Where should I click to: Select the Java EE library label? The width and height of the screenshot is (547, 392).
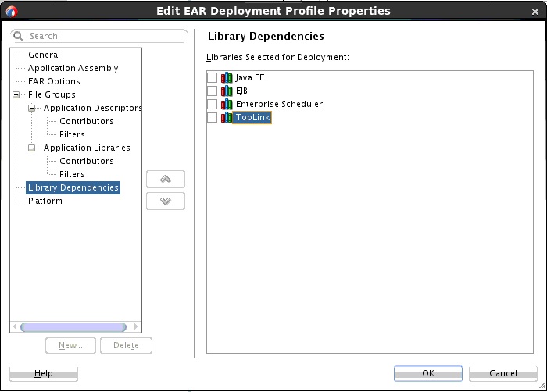tap(250, 77)
